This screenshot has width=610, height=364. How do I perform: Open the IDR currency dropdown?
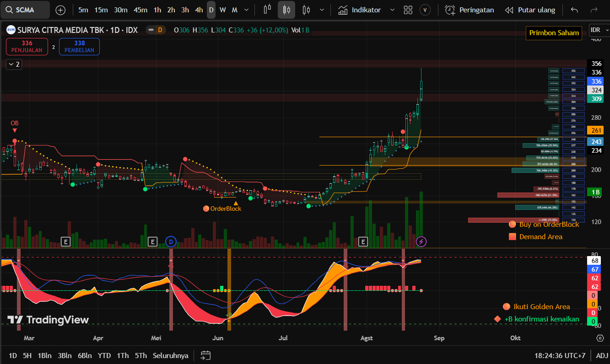599,30
